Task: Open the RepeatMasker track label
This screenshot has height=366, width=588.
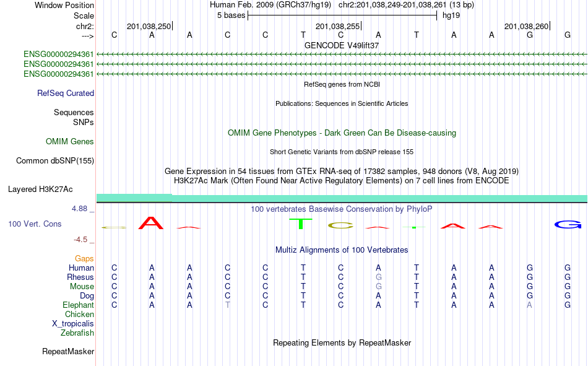Action: click(x=68, y=351)
